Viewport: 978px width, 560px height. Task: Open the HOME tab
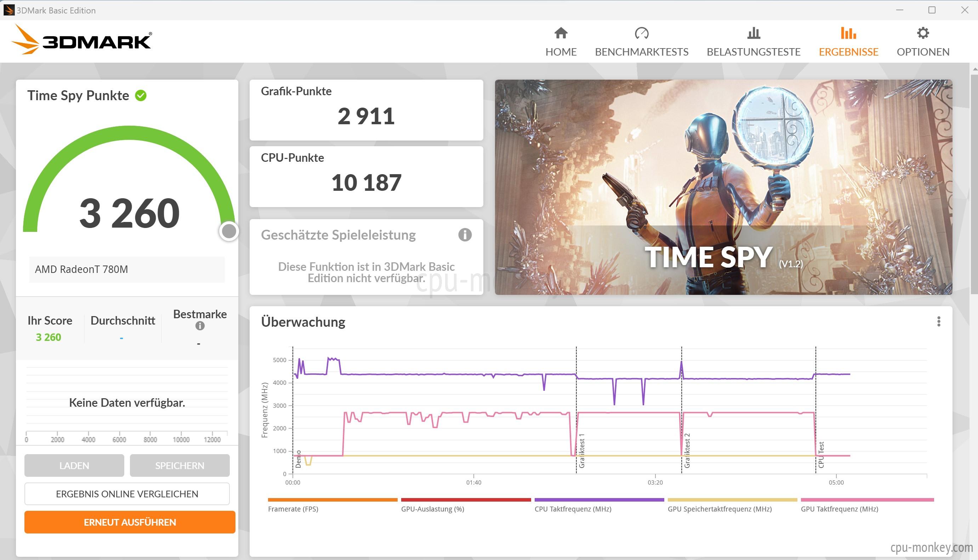click(561, 42)
